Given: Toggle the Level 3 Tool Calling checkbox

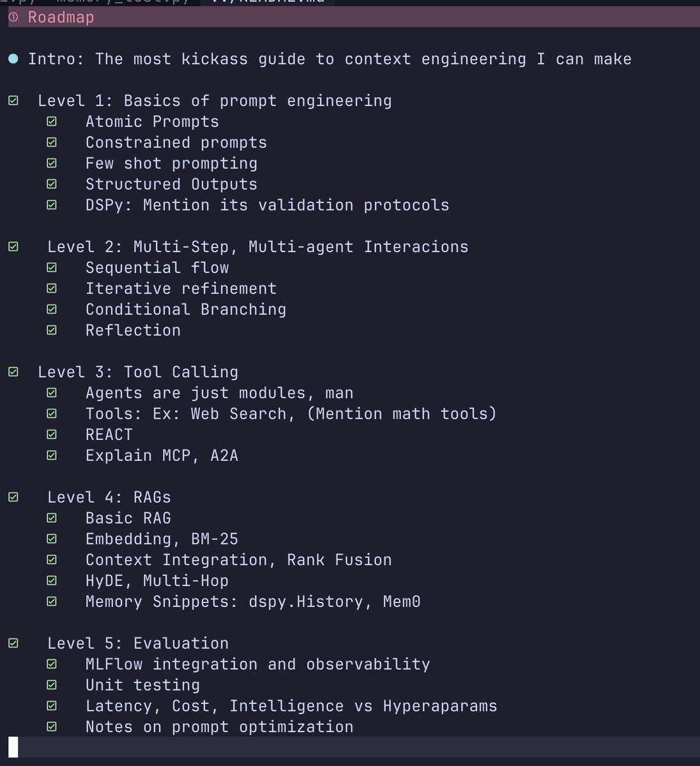Looking at the screenshot, I should point(13,372).
